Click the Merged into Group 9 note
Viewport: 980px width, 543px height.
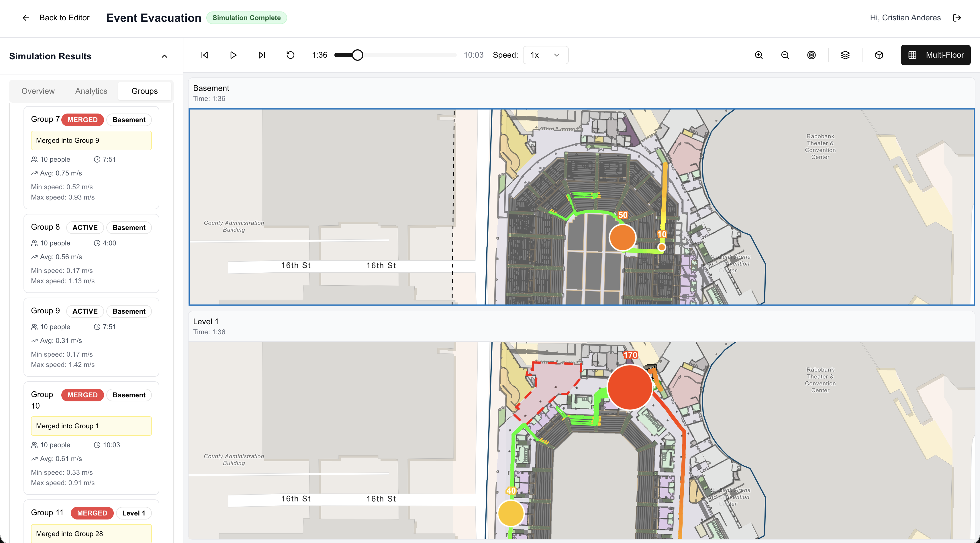pyautogui.click(x=91, y=140)
